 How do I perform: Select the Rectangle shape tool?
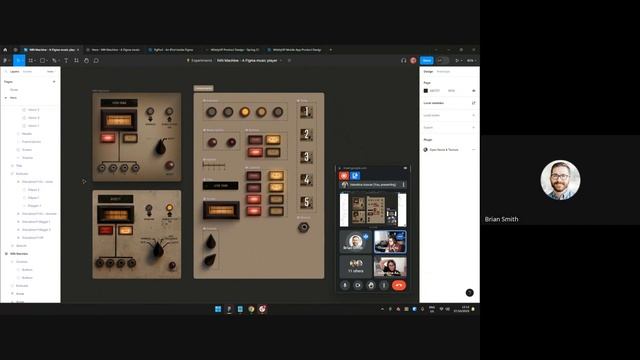click(42, 60)
